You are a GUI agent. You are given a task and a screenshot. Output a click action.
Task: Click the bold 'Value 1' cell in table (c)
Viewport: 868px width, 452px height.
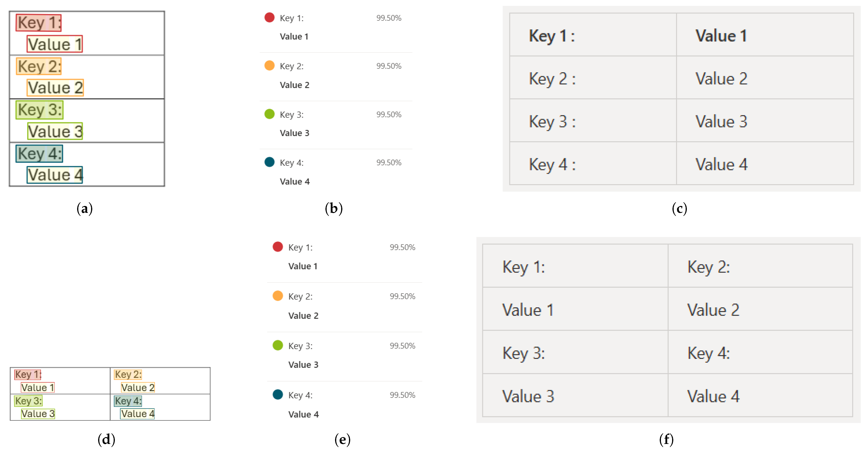[721, 35]
